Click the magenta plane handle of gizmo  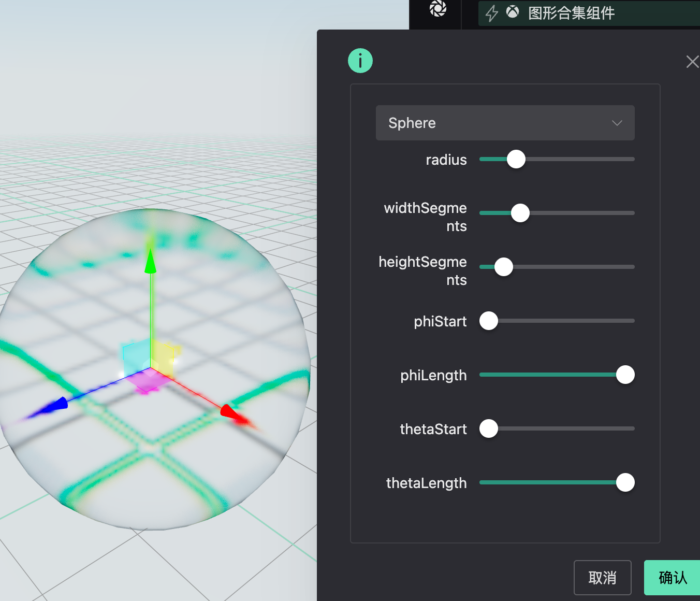(x=149, y=381)
